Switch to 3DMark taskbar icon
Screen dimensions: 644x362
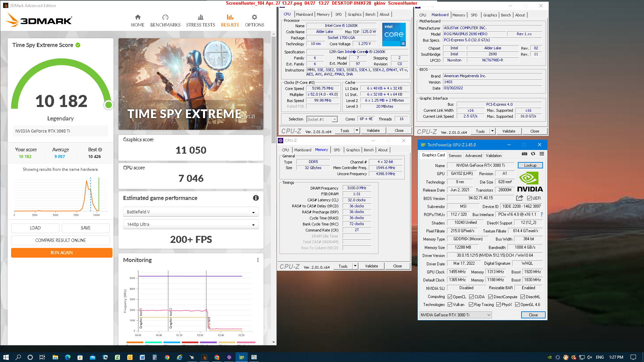point(204,357)
